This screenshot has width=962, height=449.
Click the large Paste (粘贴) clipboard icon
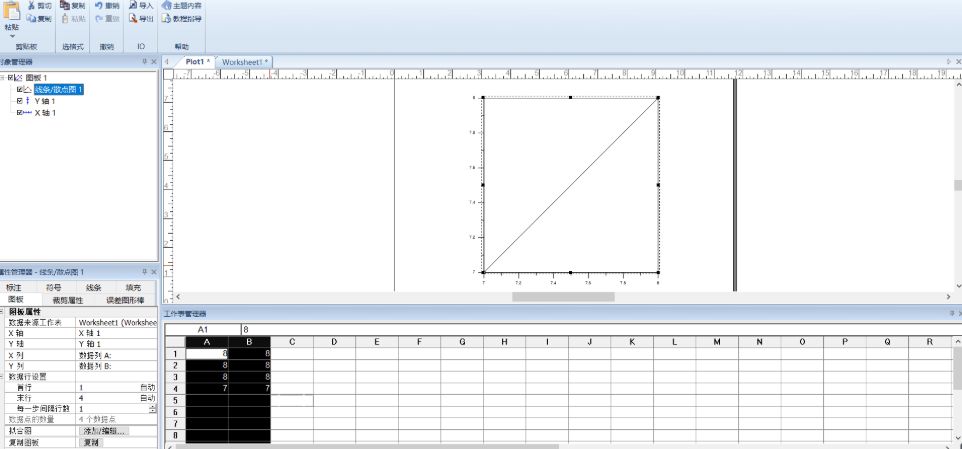pos(12,12)
